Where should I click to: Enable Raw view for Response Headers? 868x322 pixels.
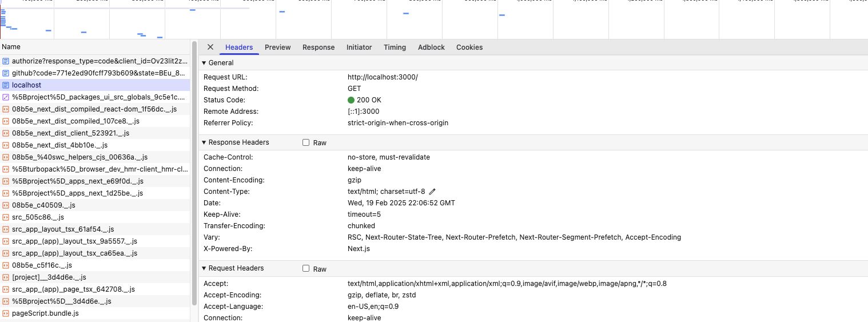point(306,143)
